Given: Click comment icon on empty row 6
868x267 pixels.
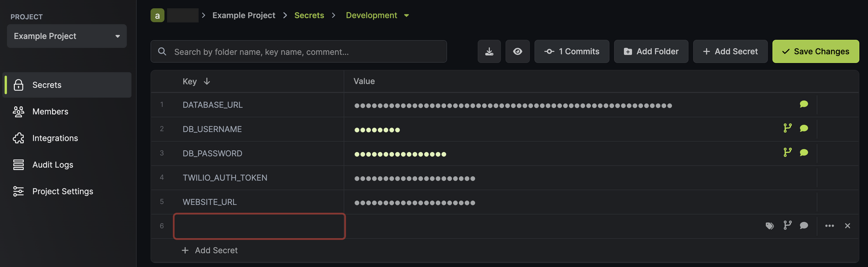Looking at the screenshot, I should click(804, 226).
